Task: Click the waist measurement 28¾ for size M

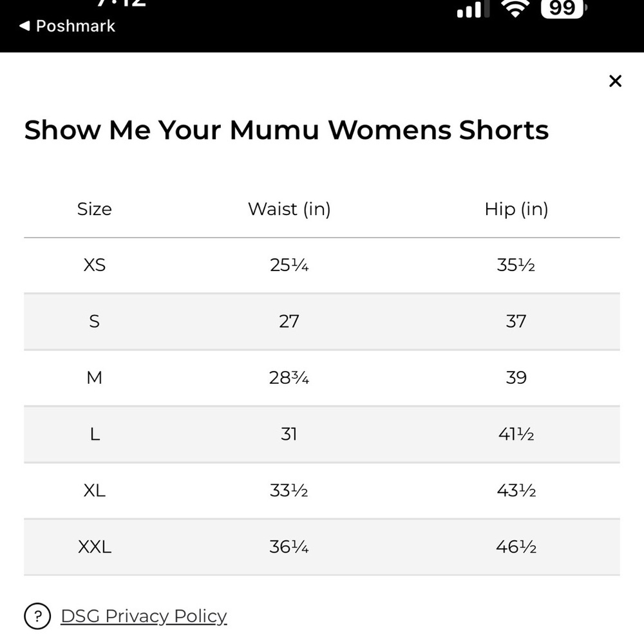Action: tap(289, 378)
